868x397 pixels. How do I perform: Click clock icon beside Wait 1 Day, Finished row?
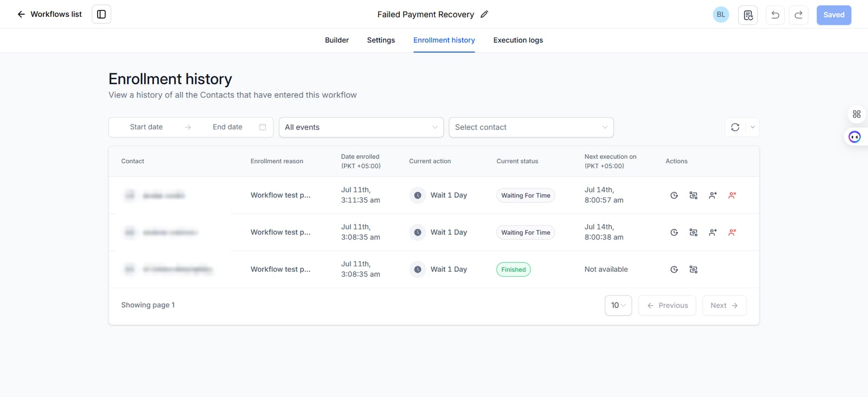pyautogui.click(x=418, y=270)
